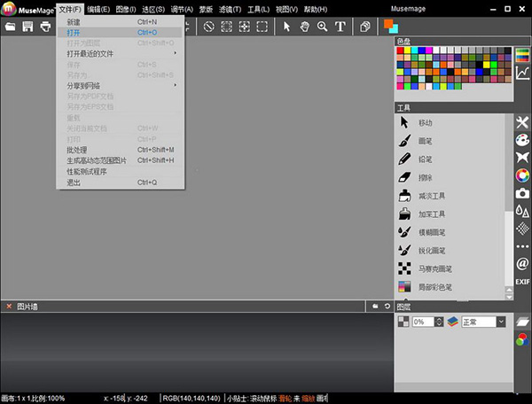This screenshot has height=404, width=532.
Task: Open the 调节(A) menu
Action: [x=182, y=10]
